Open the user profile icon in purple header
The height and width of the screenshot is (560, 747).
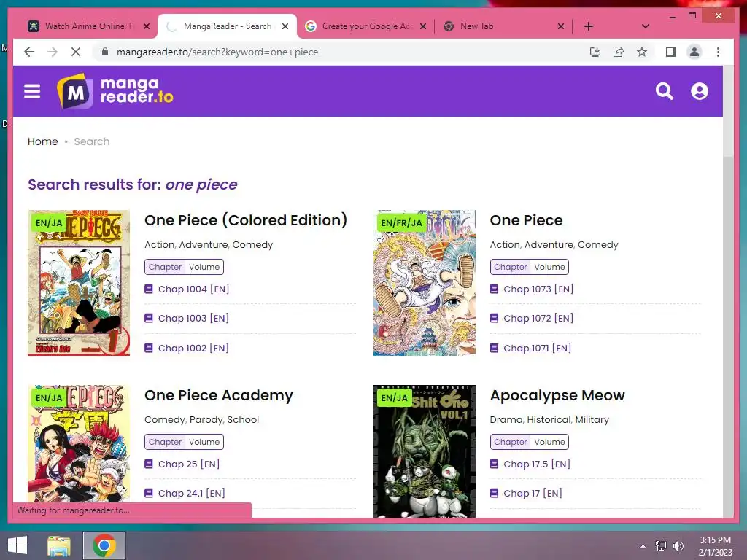700,91
